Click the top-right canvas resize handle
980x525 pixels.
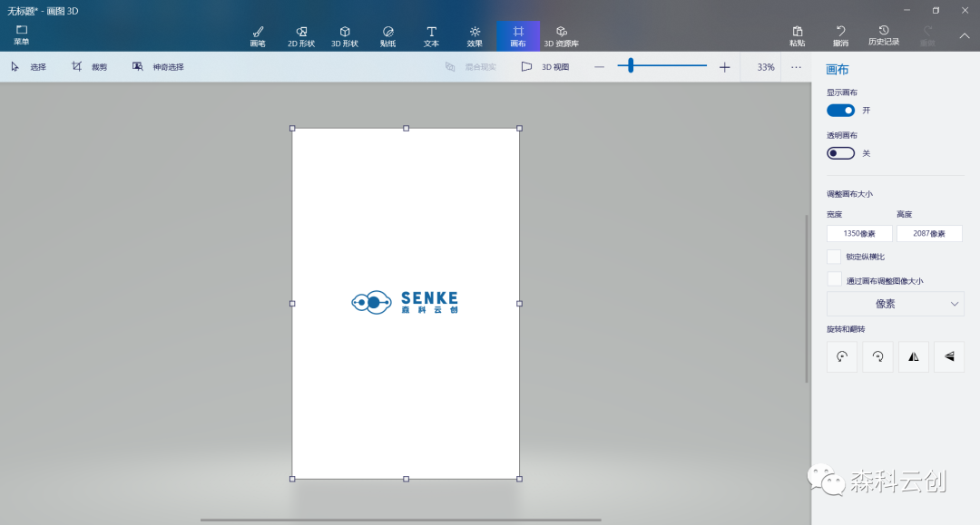(x=519, y=129)
